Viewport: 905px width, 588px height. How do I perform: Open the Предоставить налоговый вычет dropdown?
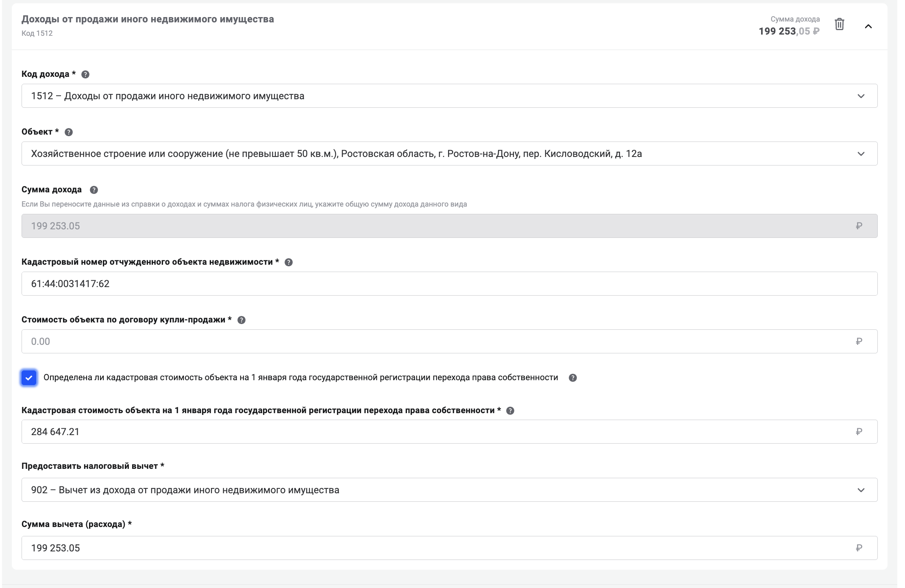pyautogui.click(x=449, y=490)
